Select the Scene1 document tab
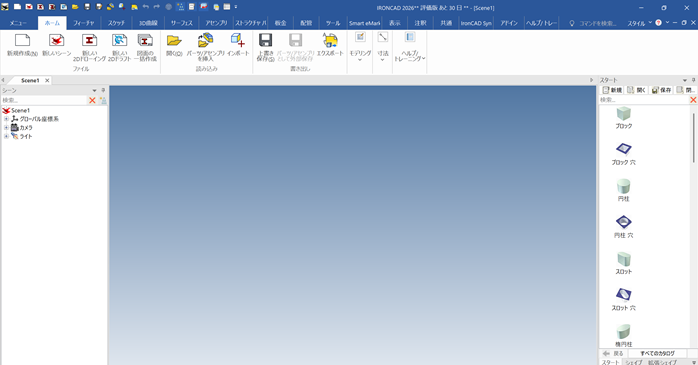 pyautogui.click(x=30, y=81)
